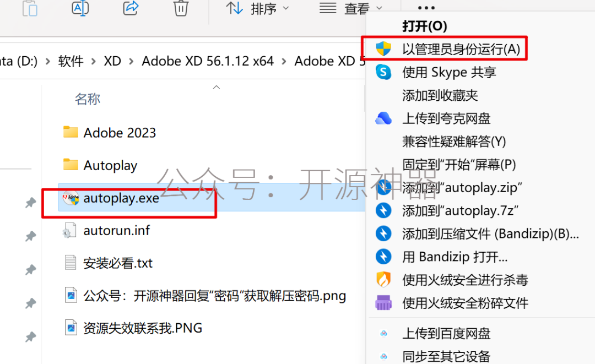
Task: Click 软件 in the address breadcrumb
Action: click(71, 61)
